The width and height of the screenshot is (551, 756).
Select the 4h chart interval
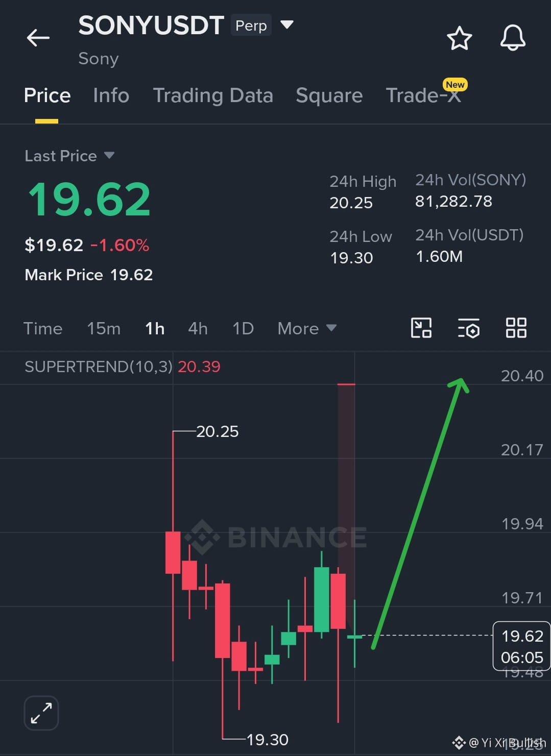coord(198,328)
